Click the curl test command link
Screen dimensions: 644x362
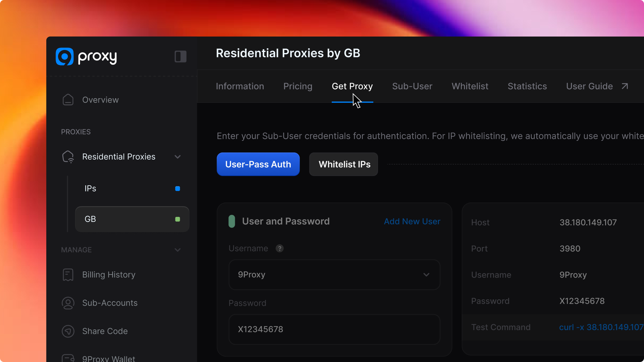(601, 327)
